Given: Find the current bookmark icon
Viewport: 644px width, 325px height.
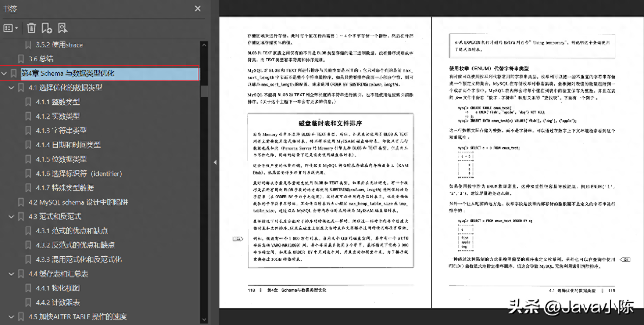Looking at the screenshot, I should pyautogui.click(x=62, y=28).
